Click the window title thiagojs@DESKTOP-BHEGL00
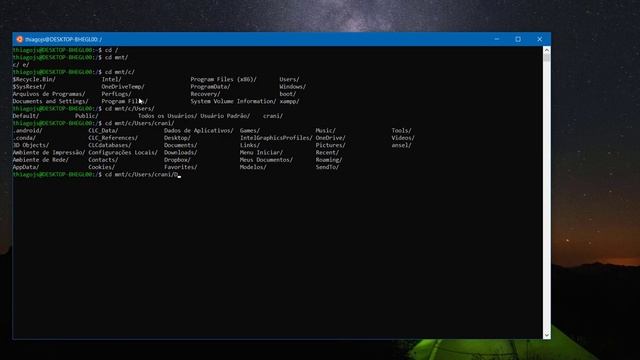 (62, 39)
